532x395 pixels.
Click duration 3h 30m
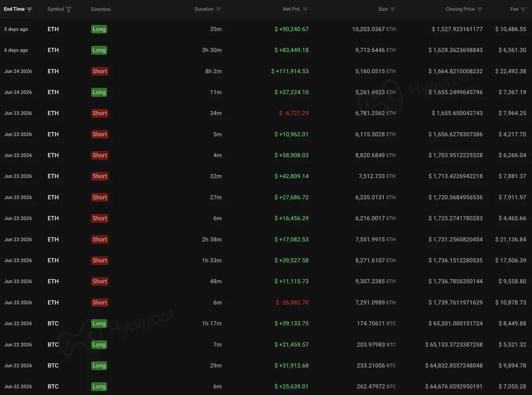coord(212,50)
